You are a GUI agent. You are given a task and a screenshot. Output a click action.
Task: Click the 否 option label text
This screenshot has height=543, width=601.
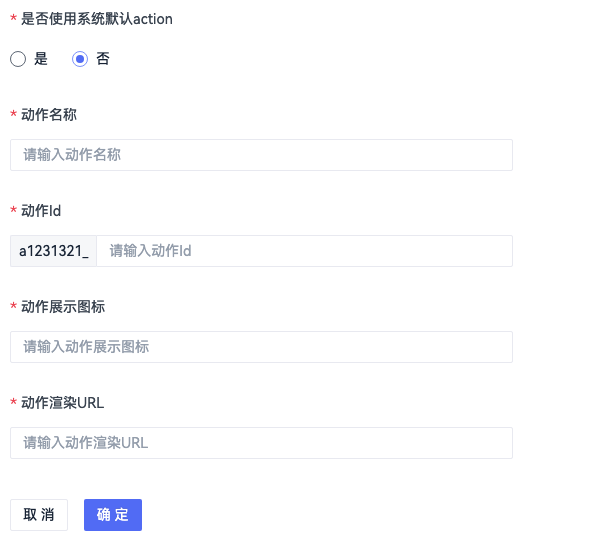102,59
